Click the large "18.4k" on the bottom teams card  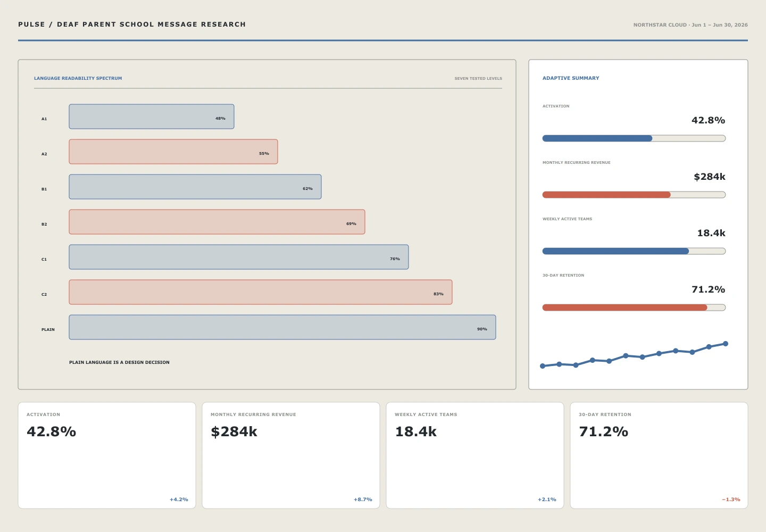416,431
